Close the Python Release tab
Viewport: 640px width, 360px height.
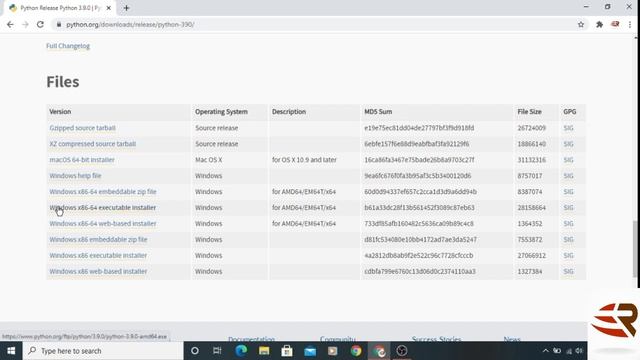tap(109, 8)
